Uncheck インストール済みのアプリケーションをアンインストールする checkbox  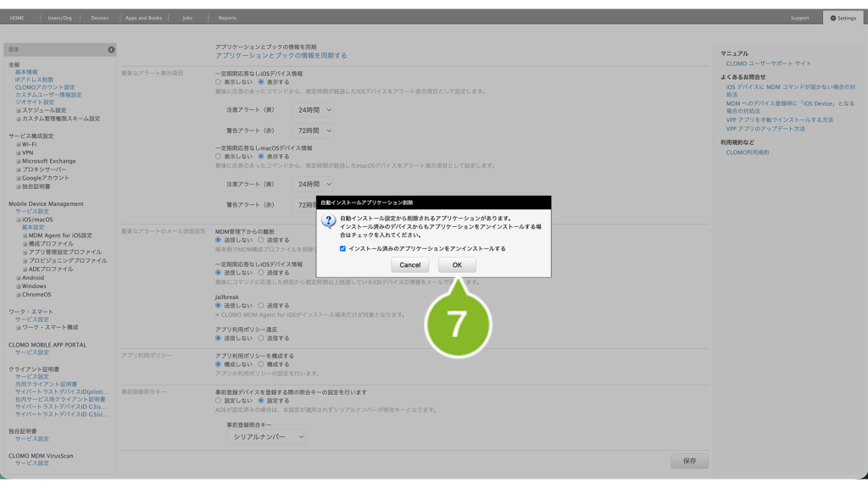tap(342, 249)
